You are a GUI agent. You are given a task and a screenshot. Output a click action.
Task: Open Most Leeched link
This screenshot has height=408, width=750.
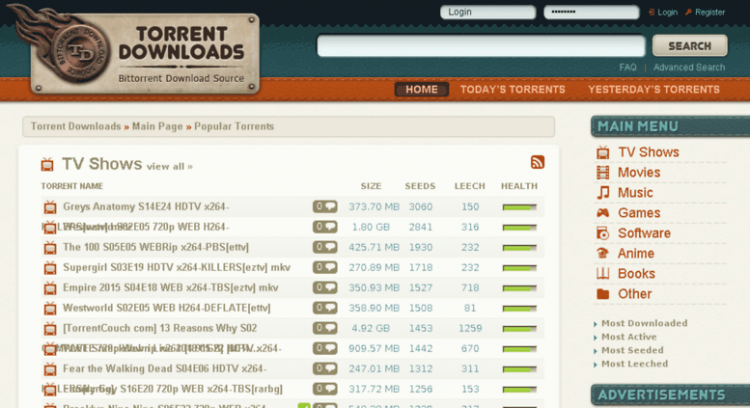[635, 364]
